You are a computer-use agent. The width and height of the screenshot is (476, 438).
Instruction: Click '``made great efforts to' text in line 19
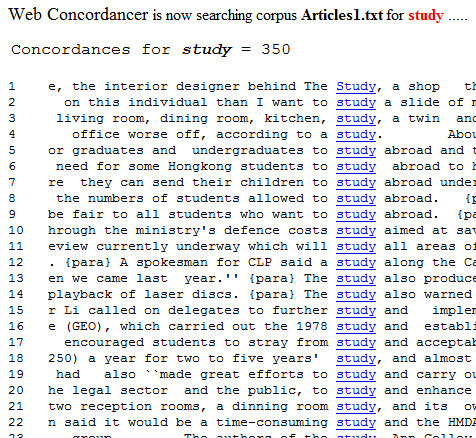point(236,374)
